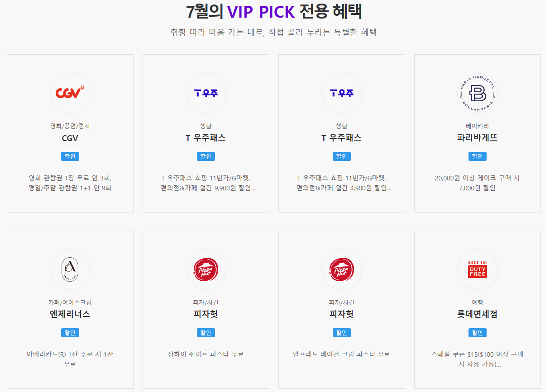Click the 할인 badge on the 엔제리너스 card
The height and width of the screenshot is (392, 545).
[x=70, y=332]
